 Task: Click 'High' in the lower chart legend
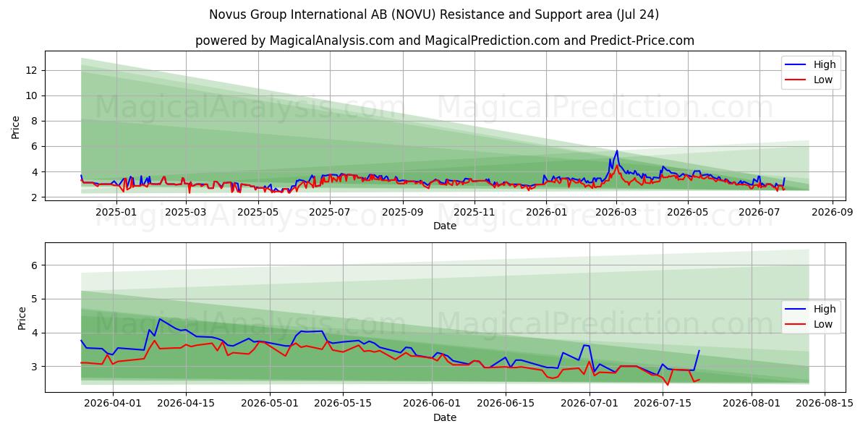tap(824, 309)
